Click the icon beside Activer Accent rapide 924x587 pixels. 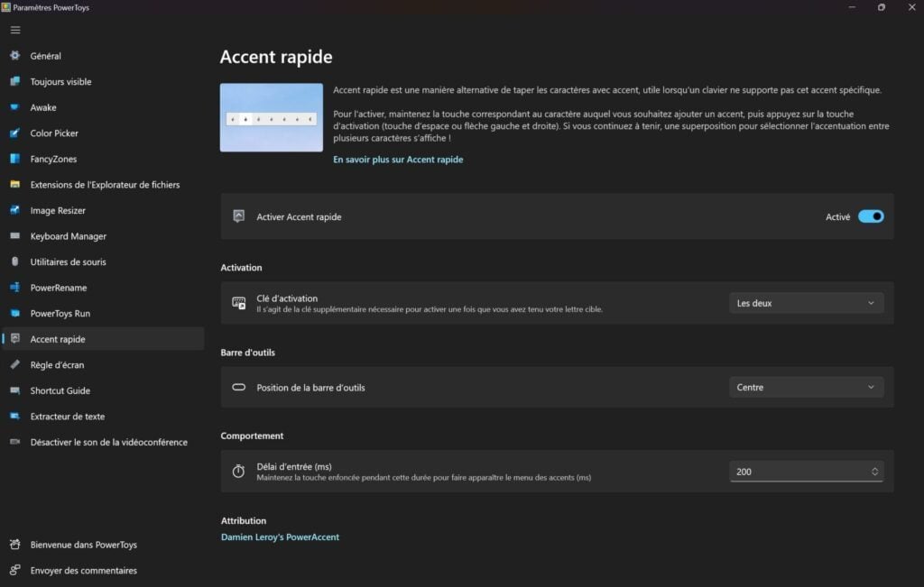point(238,216)
